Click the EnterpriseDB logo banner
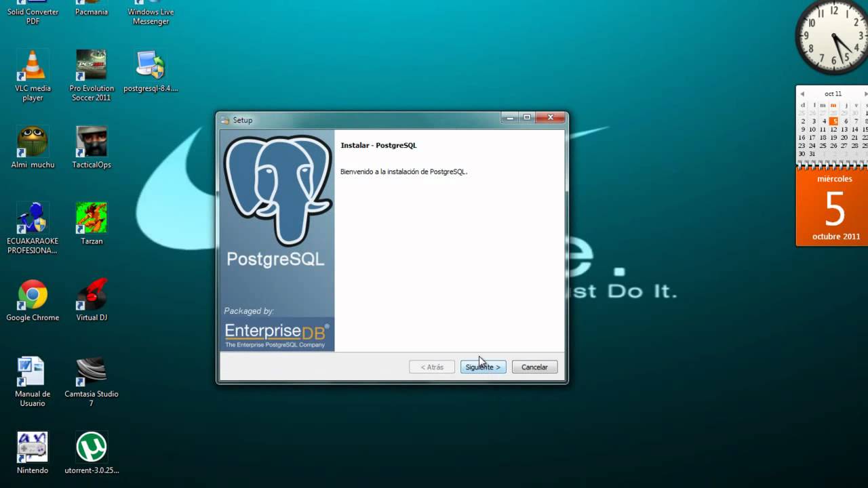Image resolution: width=868 pixels, height=488 pixels. click(277, 334)
